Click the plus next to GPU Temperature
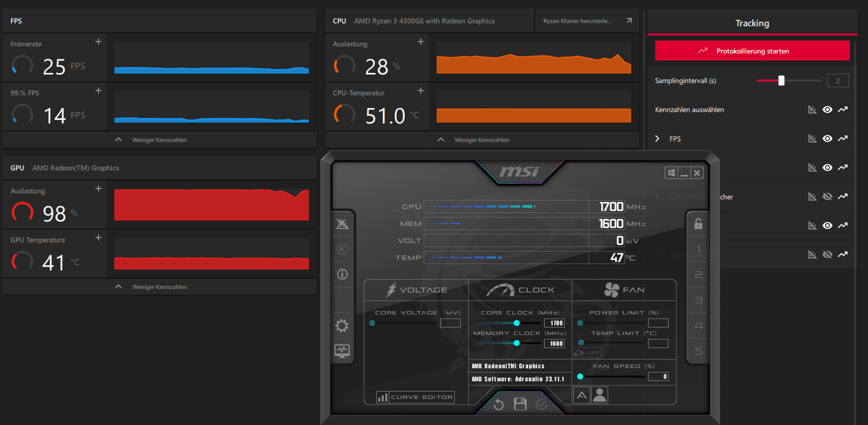The image size is (868, 425). pos(98,237)
